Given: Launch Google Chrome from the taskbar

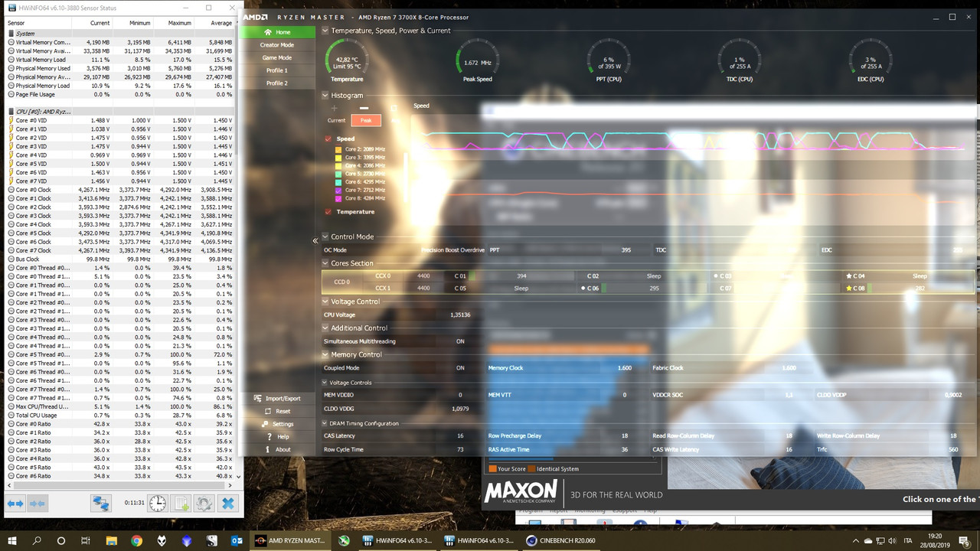Looking at the screenshot, I should [136, 540].
